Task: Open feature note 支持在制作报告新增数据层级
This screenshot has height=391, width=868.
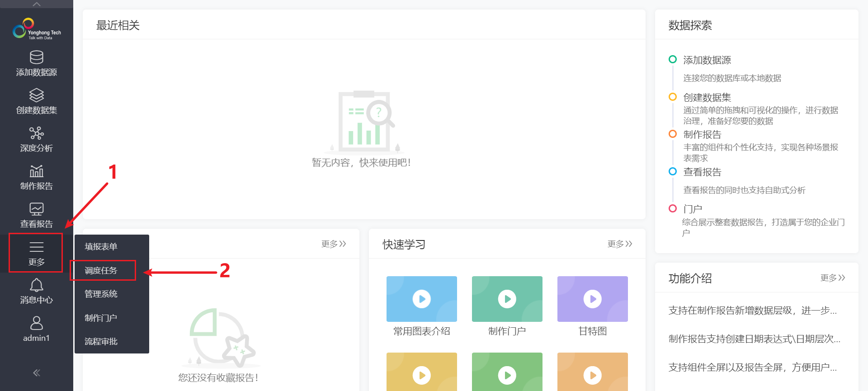Action: tap(753, 311)
